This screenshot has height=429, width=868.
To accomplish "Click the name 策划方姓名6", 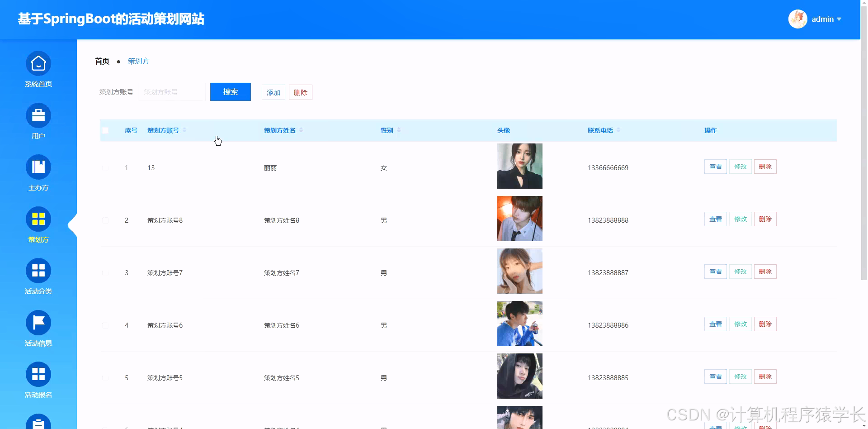I will pos(282,325).
